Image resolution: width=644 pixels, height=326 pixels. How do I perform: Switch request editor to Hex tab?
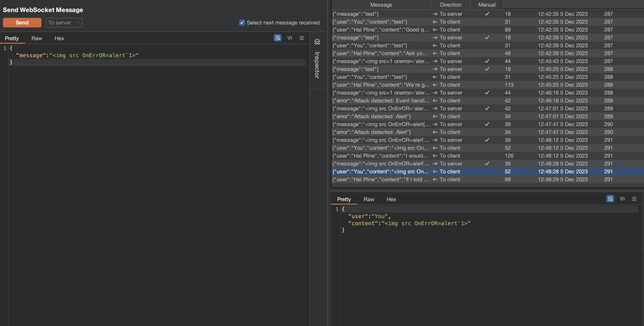coord(59,38)
